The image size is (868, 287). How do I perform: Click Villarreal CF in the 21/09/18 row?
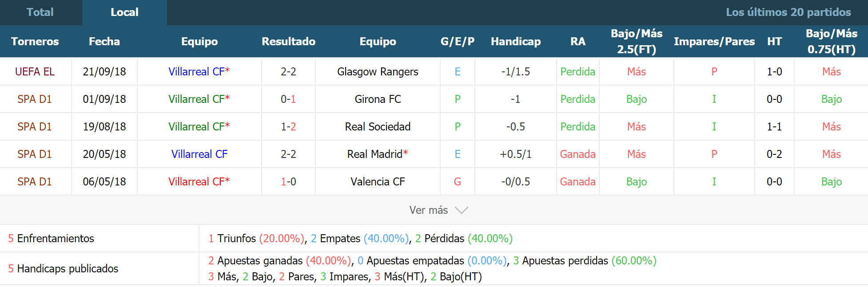(197, 72)
